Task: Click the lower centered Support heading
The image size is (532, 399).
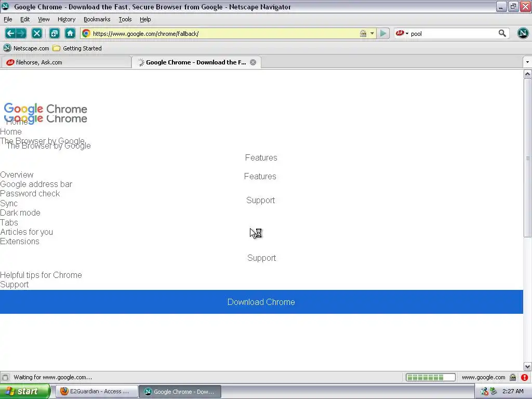Action: tap(262, 258)
